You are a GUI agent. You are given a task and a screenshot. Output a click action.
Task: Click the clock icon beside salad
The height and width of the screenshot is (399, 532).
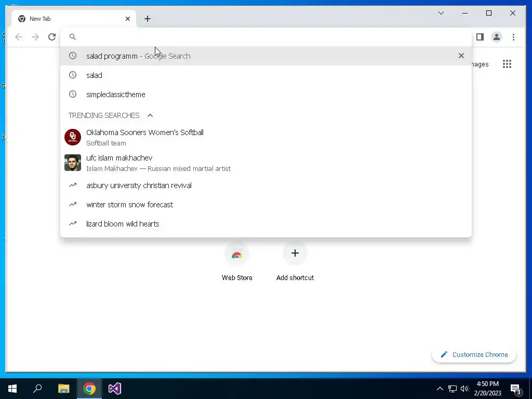coord(73,75)
